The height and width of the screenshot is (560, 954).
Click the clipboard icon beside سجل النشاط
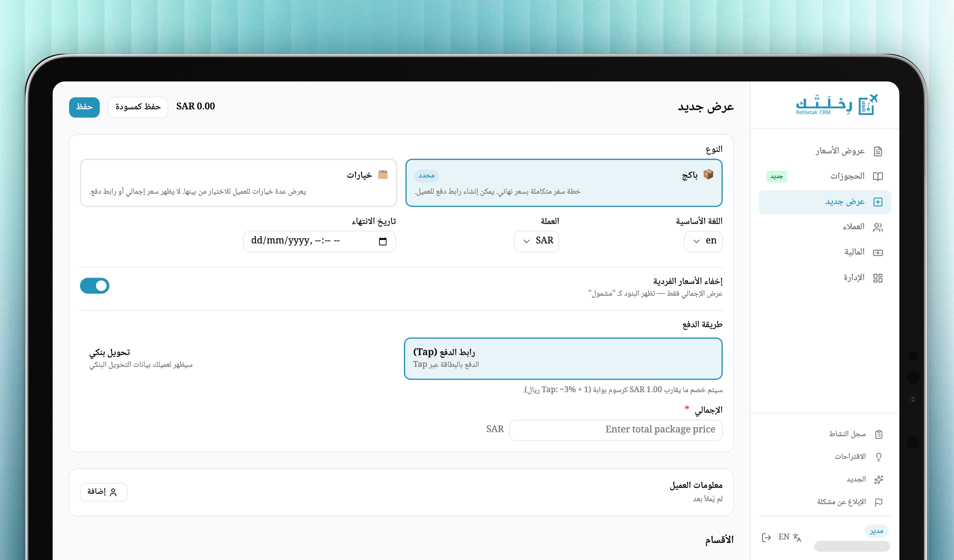879,434
